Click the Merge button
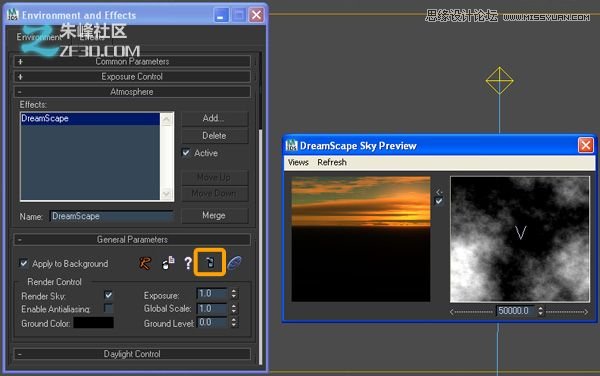 (x=214, y=215)
